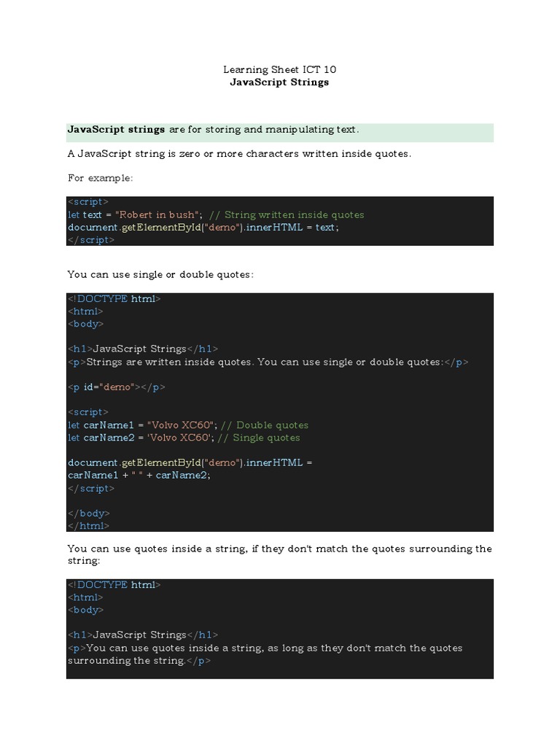Click the '<h1>JavaScript Strings</h1>' line in last block
560x747 pixels.
coord(143,635)
